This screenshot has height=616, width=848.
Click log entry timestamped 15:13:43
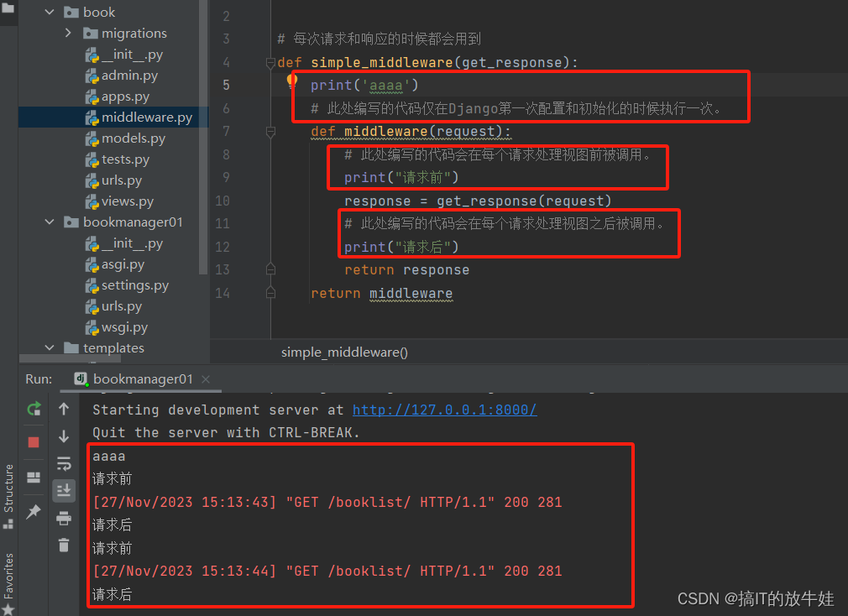click(327, 503)
